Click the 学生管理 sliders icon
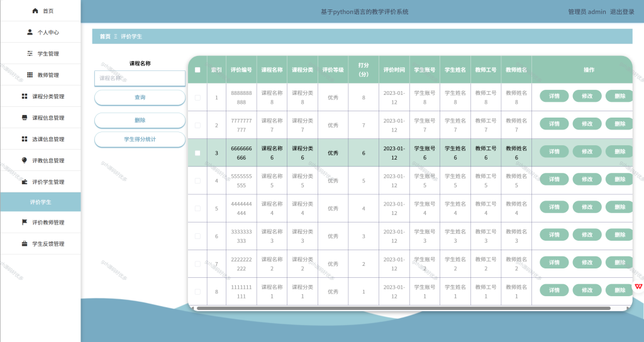The width and height of the screenshot is (644, 342). (30, 53)
